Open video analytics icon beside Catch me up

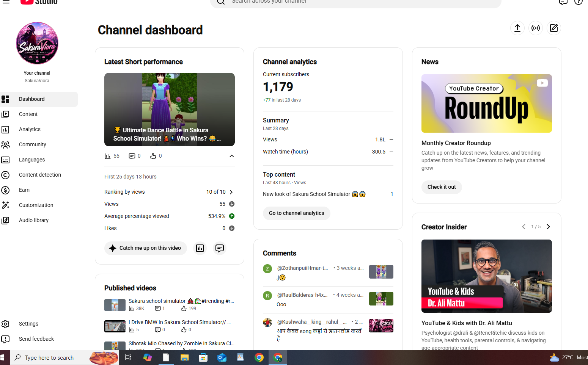(200, 248)
